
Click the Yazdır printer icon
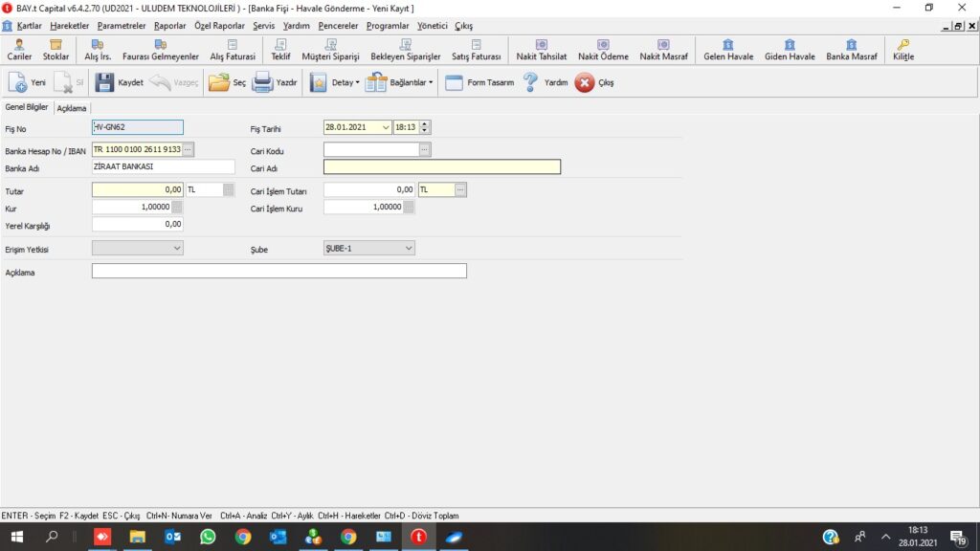coord(263,82)
